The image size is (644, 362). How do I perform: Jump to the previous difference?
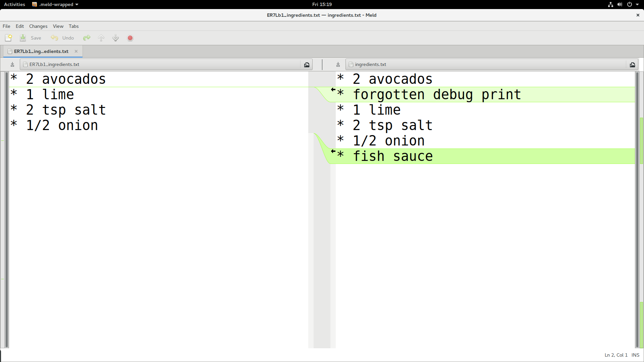(x=101, y=38)
